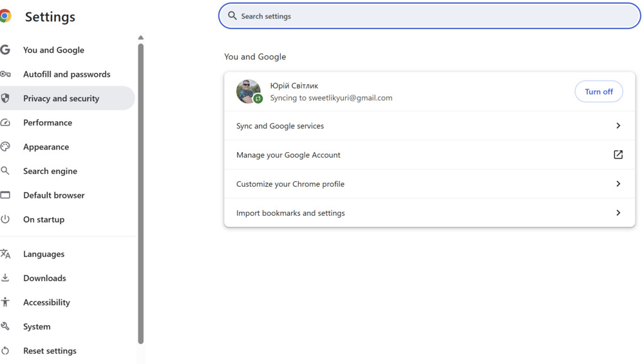Click the person icon for Accessibility
The image size is (644, 364).
[x=5, y=302]
